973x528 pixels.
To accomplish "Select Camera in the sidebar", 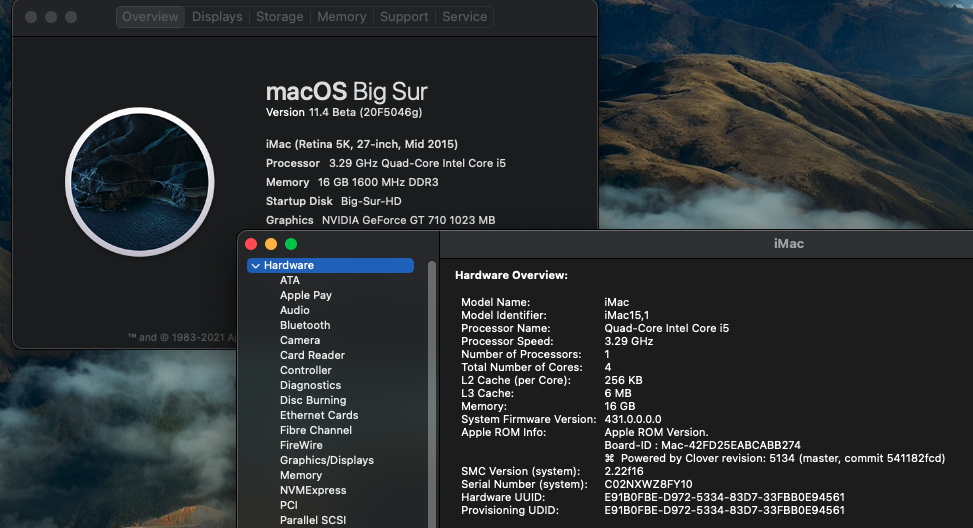I will point(300,340).
